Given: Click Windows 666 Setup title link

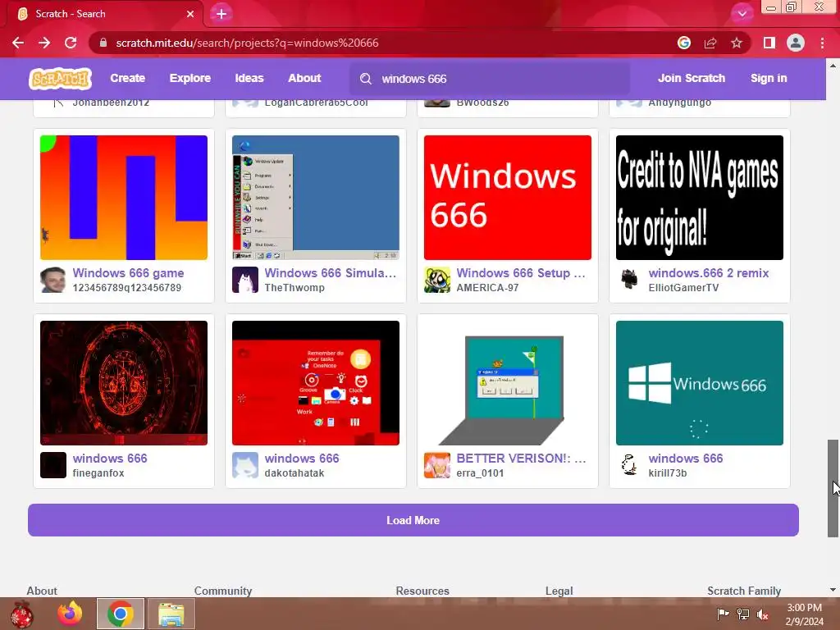Looking at the screenshot, I should coord(521,273).
